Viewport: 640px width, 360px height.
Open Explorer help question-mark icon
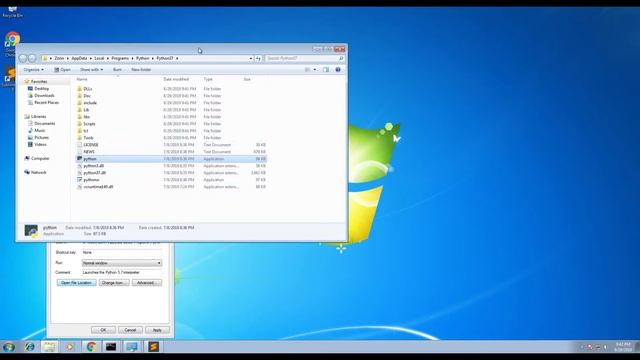(338, 70)
